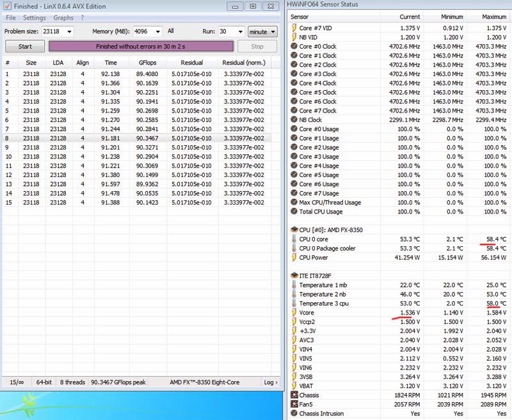512x420 pixels.
Task: Click the icon beside Chassis Intrusion
Action: click(294, 413)
